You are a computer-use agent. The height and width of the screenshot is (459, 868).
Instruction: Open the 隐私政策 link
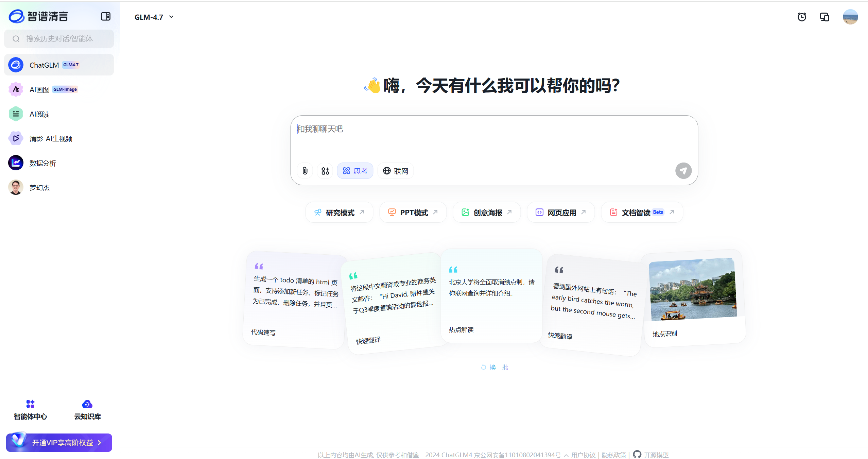[613, 455]
